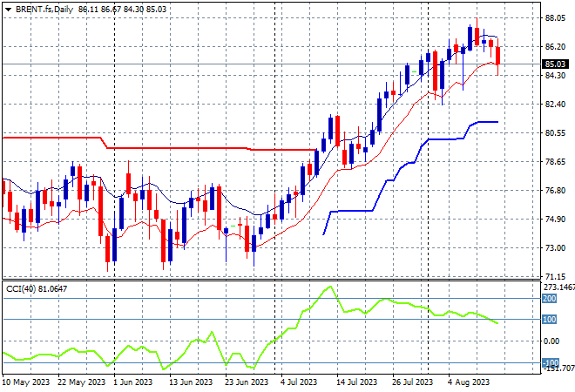Click the 4 Aug 2023 date label
The image size is (575, 392).
469,382
